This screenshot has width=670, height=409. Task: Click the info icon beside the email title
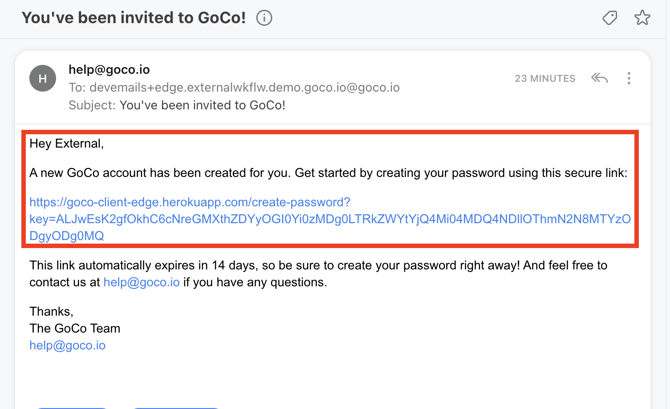click(x=264, y=18)
